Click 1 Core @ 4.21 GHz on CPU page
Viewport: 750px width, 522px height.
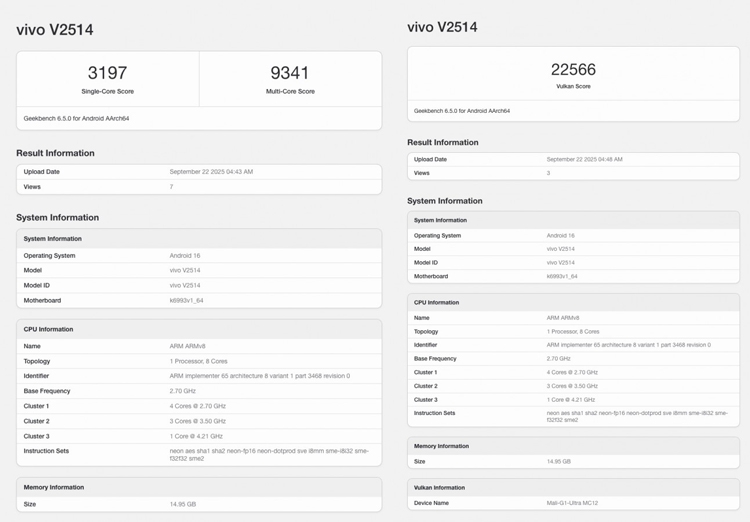pyautogui.click(x=196, y=436)
